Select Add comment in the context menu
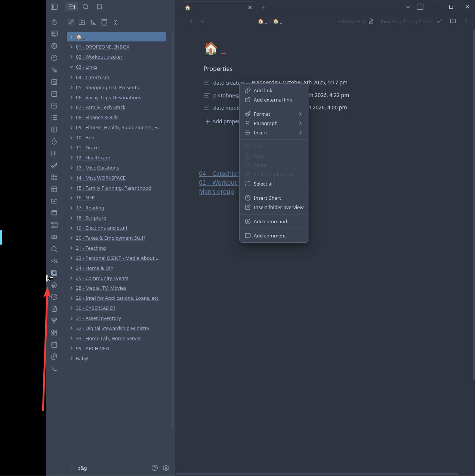 pos(269,236)
